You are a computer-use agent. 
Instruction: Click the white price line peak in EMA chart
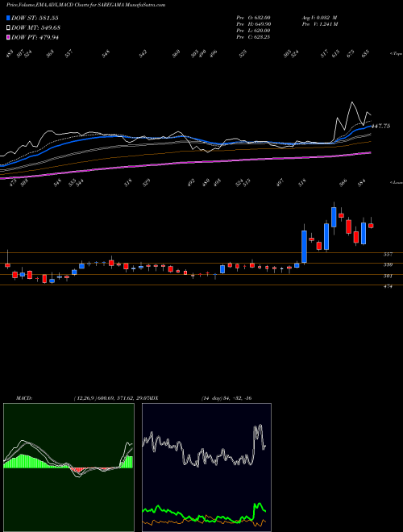click(x=352, y=102)
